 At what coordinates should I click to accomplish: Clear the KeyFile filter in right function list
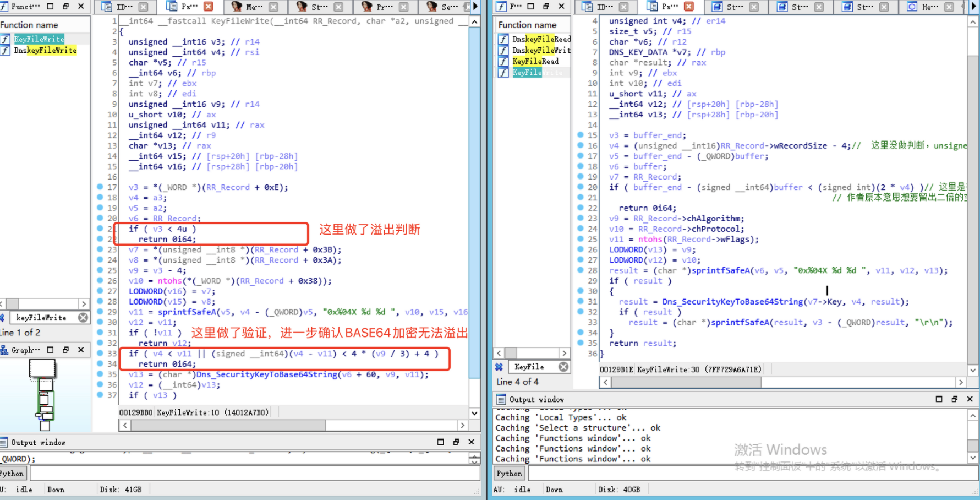(x=563, y=367)
